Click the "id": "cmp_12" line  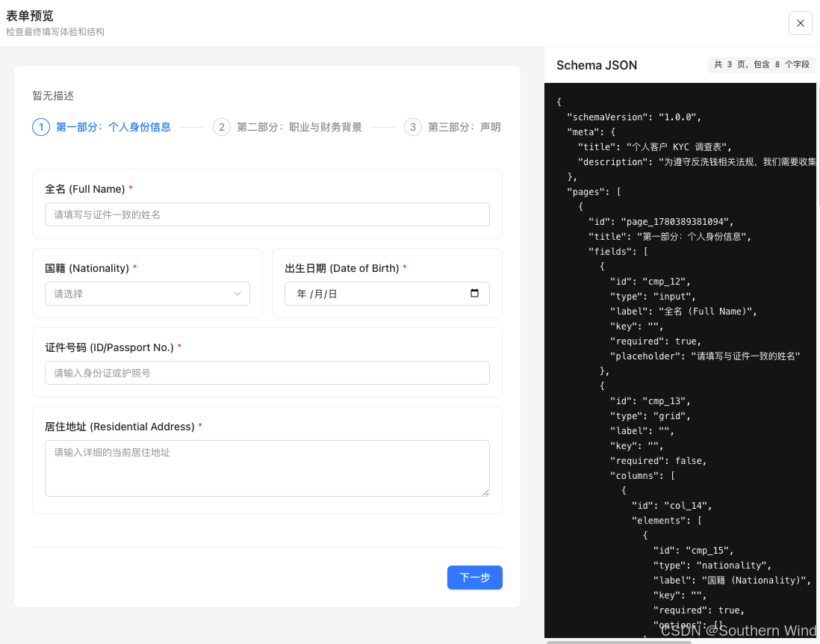650,282
